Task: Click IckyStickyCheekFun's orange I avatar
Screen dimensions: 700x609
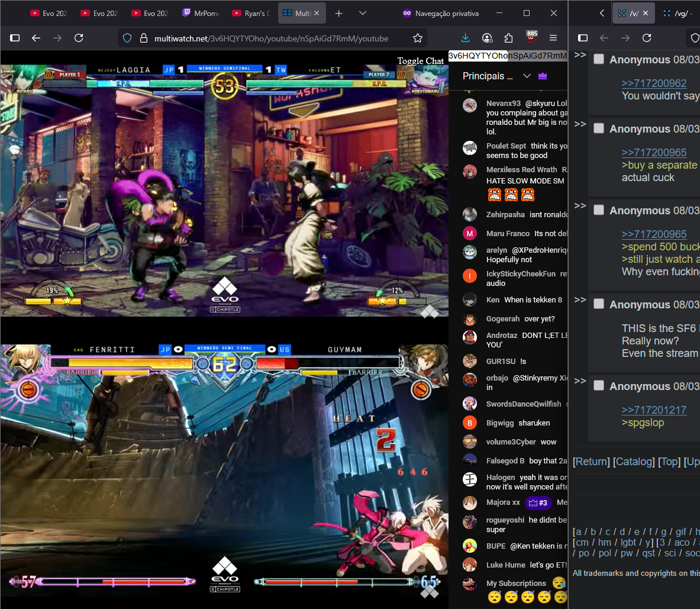Action: (470, 276)
